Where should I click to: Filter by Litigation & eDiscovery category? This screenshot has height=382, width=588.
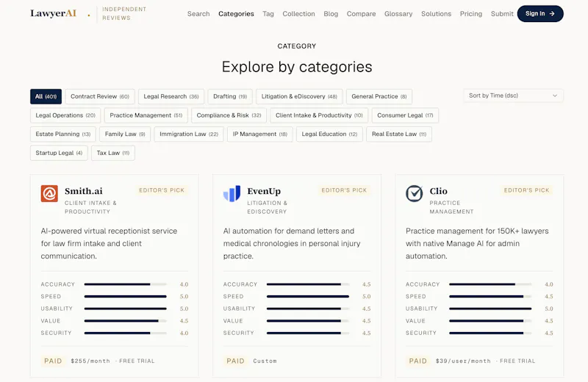click(299, 96)
